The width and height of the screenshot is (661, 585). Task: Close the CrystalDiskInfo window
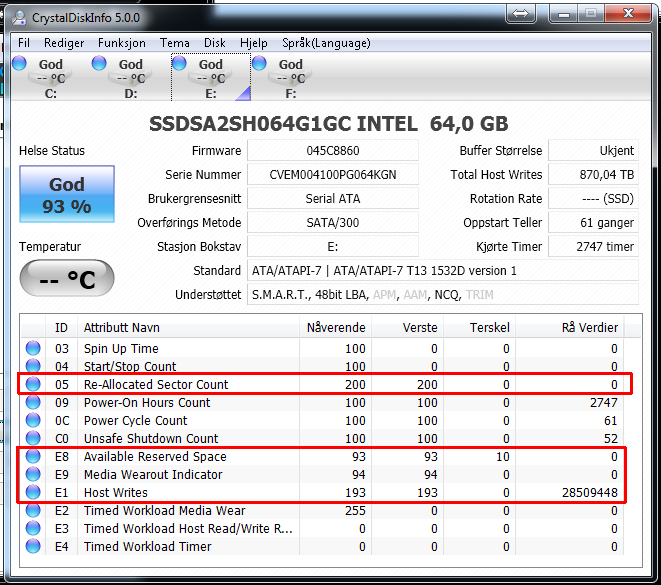629,14
